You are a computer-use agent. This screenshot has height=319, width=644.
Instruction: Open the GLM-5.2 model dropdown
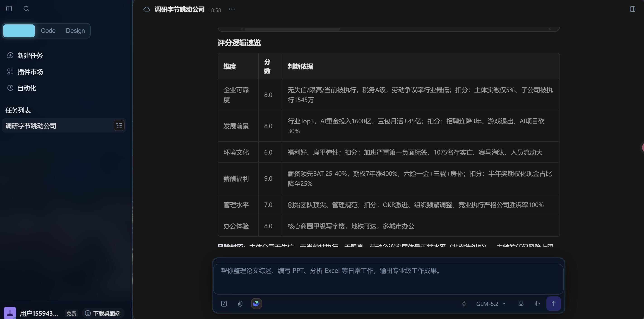491,304
